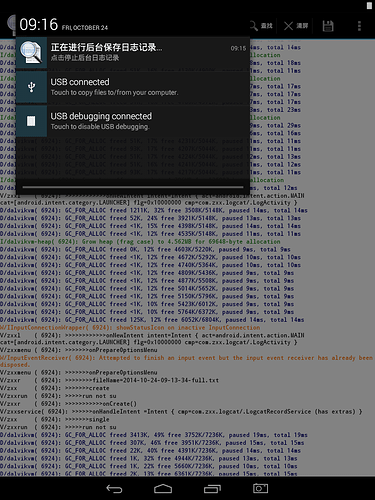
Task: Tap the logcat magnifier notification icon
Action: pyautogui.click(x=31, y=53)
